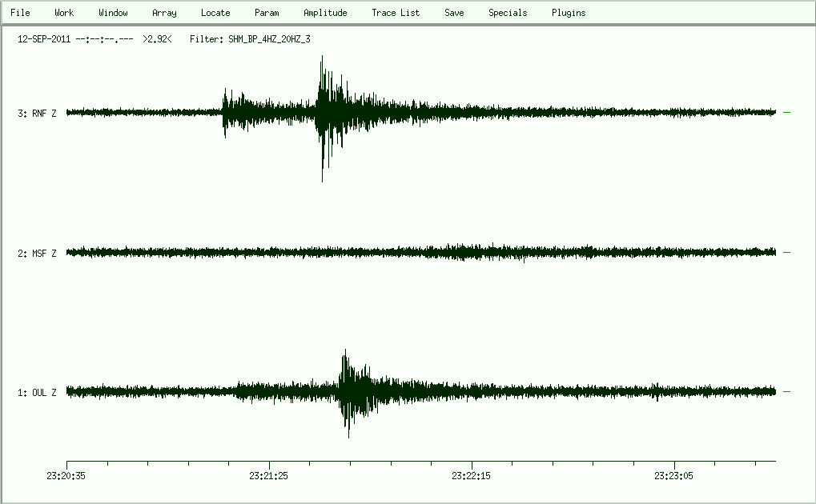The width and height of the screenshot is (816, 504).
Task: Click the end marker of the OUL trace
Action: tap(786, 391)
